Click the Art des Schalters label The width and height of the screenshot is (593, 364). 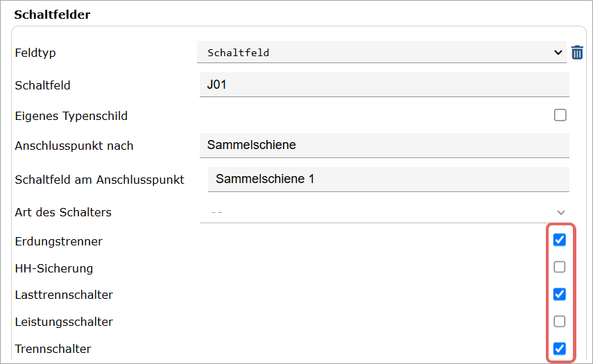[x=63, y=212]
